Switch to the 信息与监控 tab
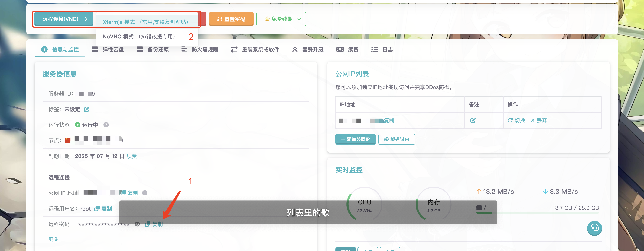Screen dimensions: 644x251 (60, 49)
